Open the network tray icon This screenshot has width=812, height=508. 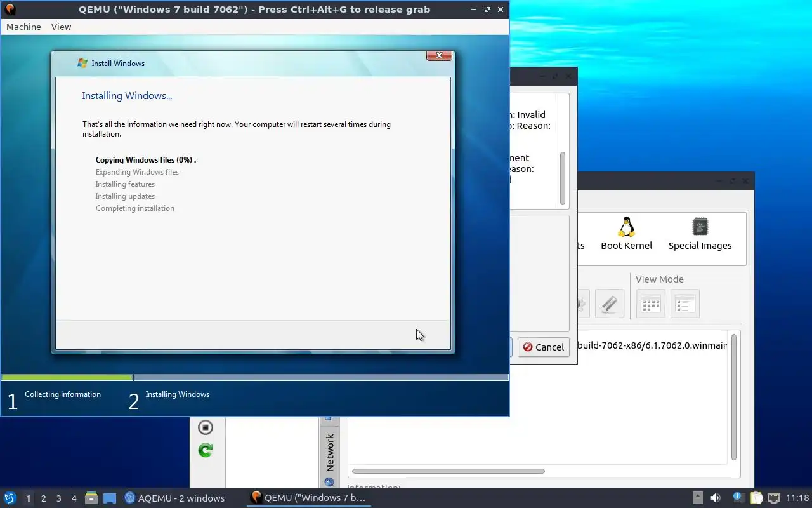774,498
